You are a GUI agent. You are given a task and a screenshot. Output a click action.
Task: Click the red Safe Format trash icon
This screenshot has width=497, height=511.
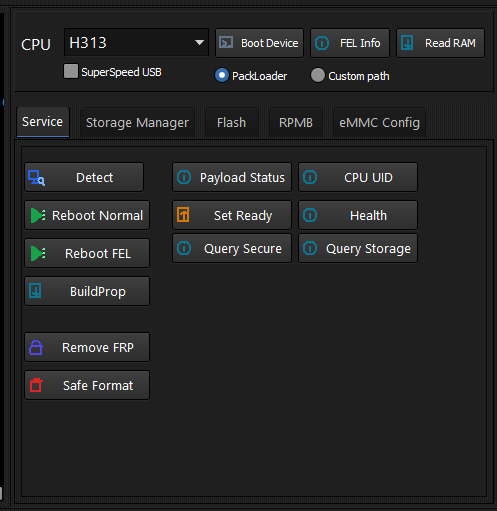click(x=36, y=385)
